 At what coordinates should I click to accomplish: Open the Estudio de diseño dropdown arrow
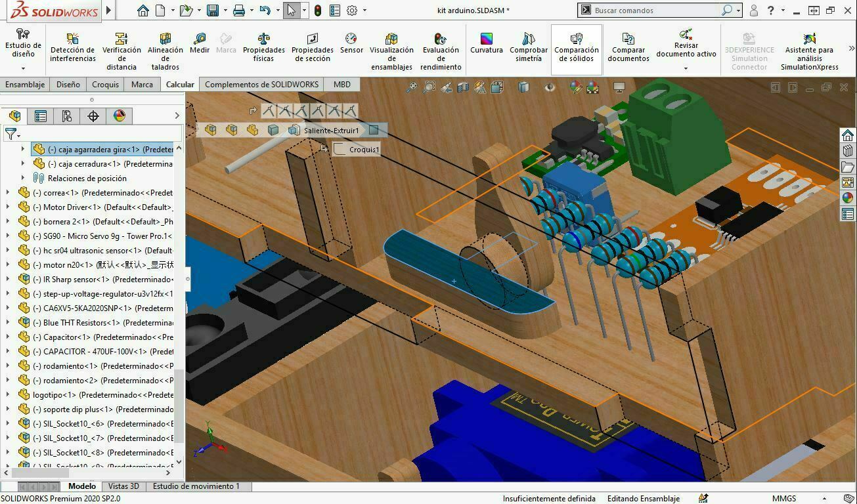click(x=23, y=68)
